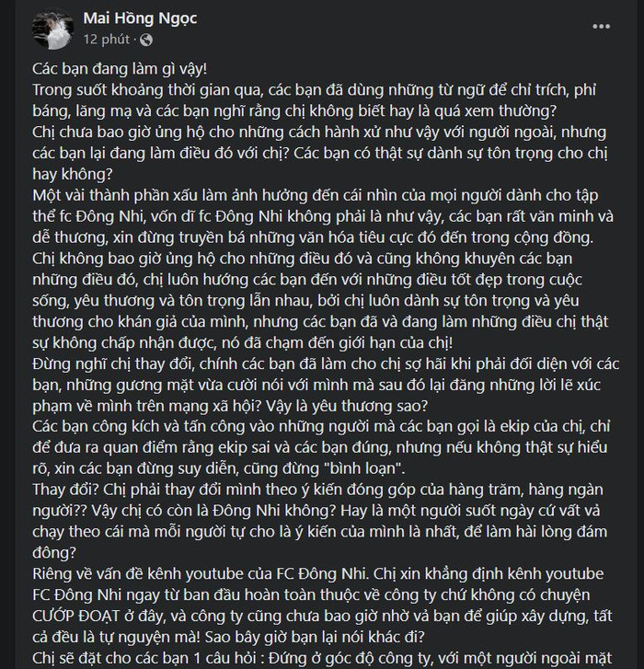Click the globe public privacy icon

click(146, 40)
